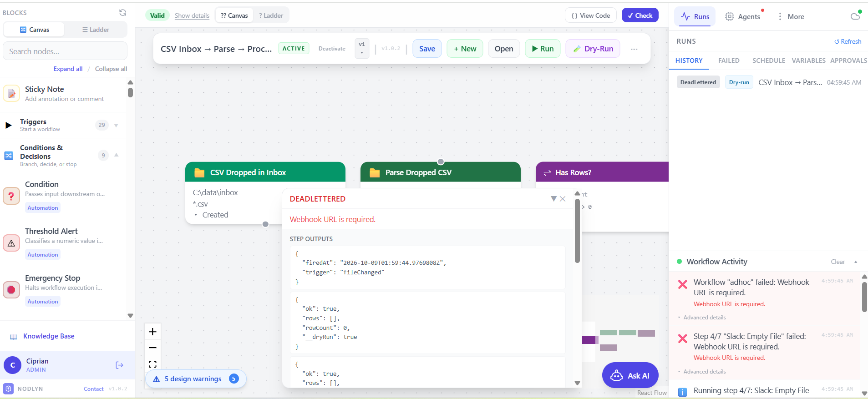Click the logout icon next to Ciprian

click(x=119, y=365)
